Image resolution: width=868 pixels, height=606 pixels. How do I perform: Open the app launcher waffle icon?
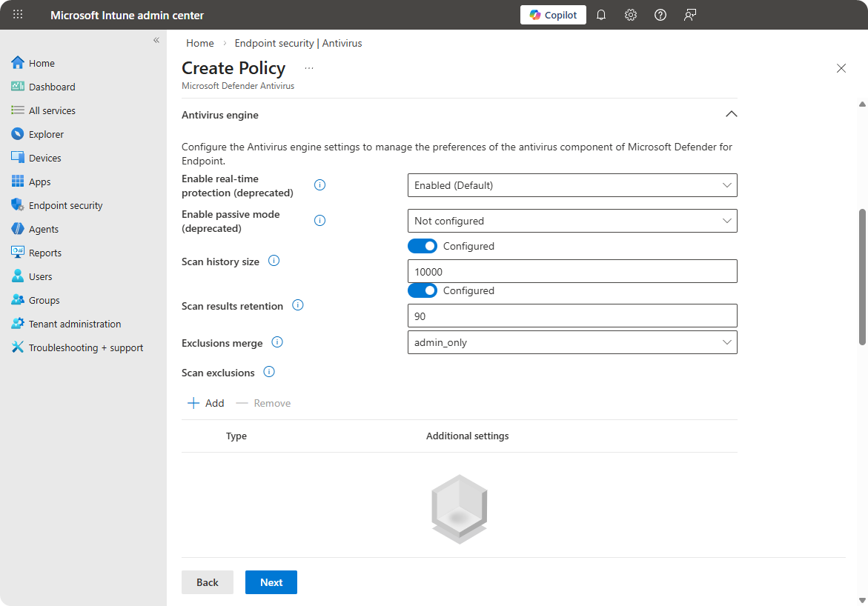18,15
